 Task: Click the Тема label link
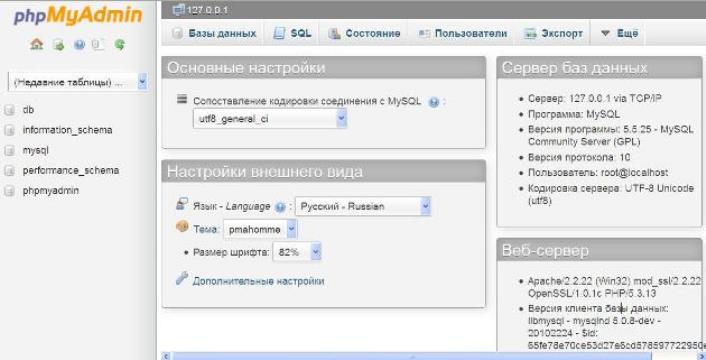click(x=206, y=230)
